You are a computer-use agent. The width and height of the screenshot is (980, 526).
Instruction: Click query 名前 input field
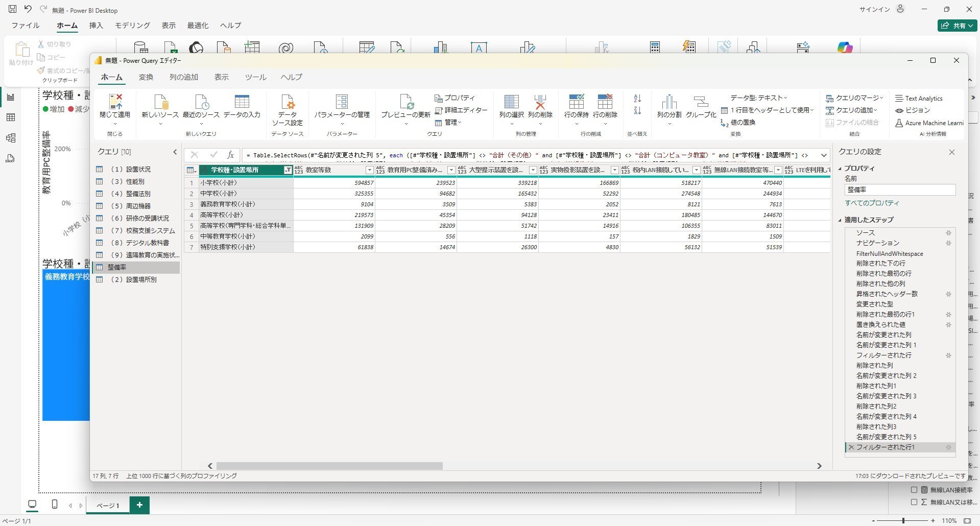coord(900,189)
